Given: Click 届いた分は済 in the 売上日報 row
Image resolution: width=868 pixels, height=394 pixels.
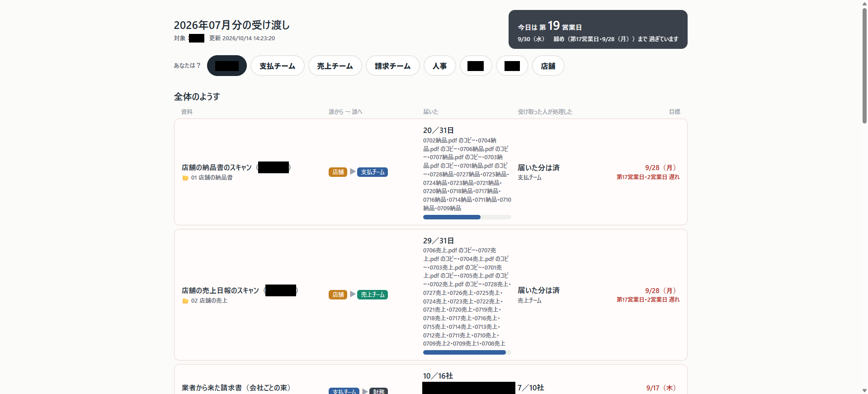Looking at the screenshot, I should click(539, 290).
